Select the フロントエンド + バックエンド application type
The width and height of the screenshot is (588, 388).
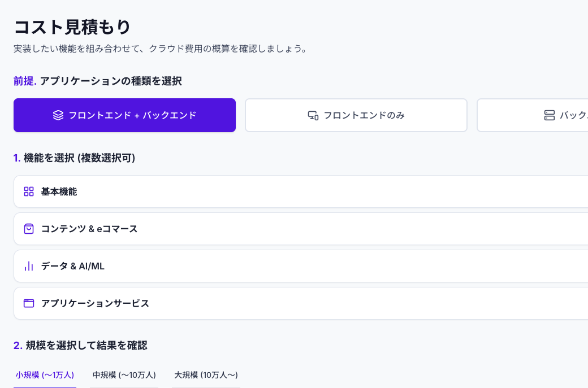coord(124,115)
